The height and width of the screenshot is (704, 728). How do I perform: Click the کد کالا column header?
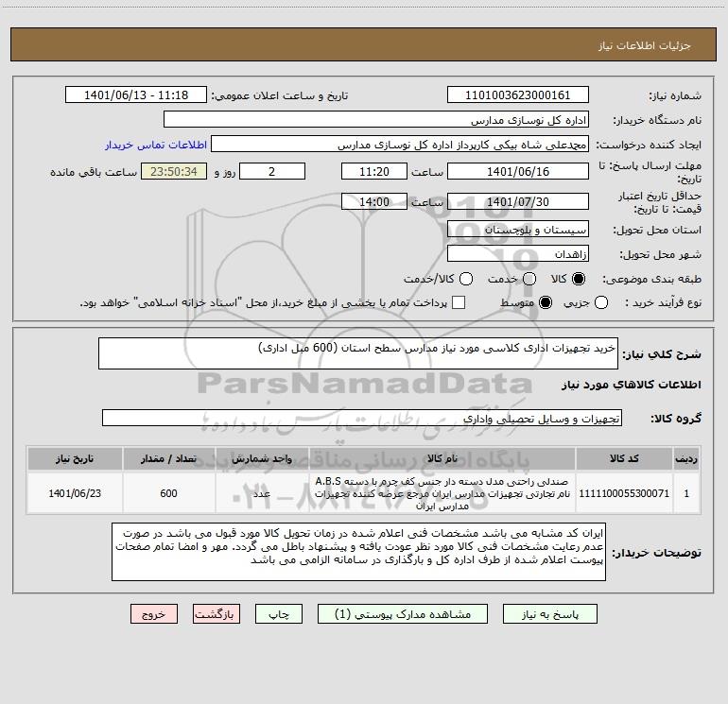click(624, 458)
